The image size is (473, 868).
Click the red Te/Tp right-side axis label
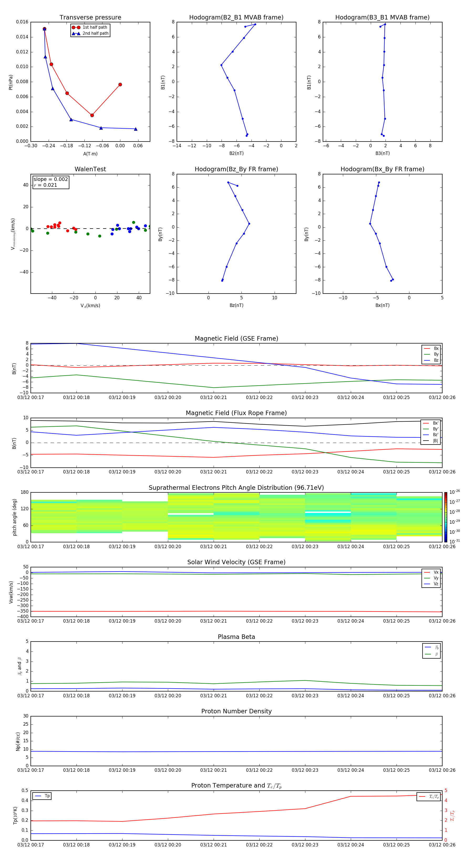(452, 815)
